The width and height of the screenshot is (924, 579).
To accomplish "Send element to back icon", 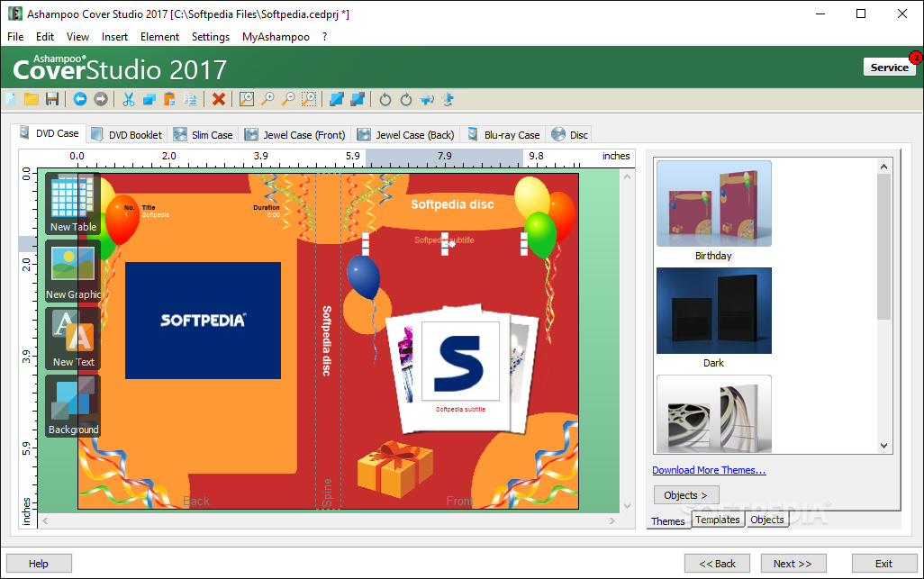I will point(358,99).
